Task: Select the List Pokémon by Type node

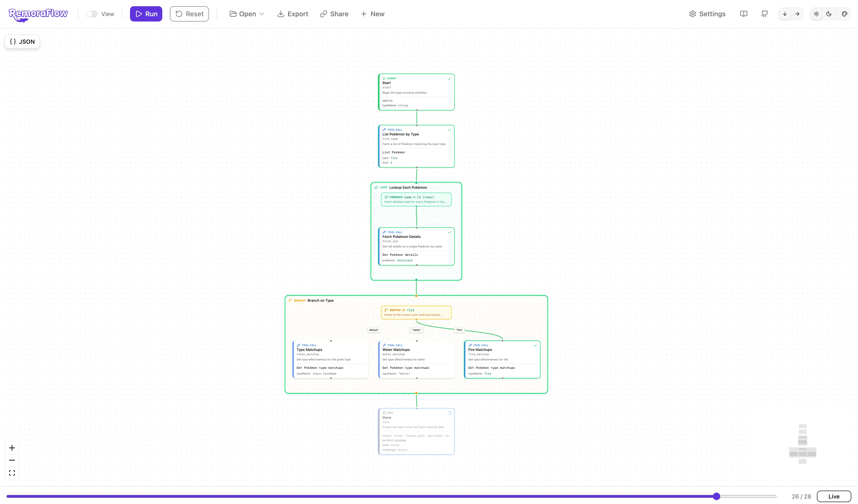Action: 416,146
